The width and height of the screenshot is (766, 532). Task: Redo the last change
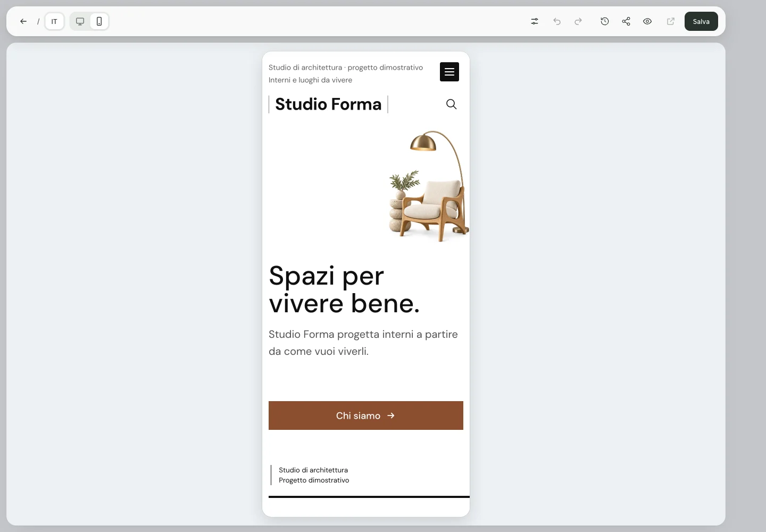578,21
